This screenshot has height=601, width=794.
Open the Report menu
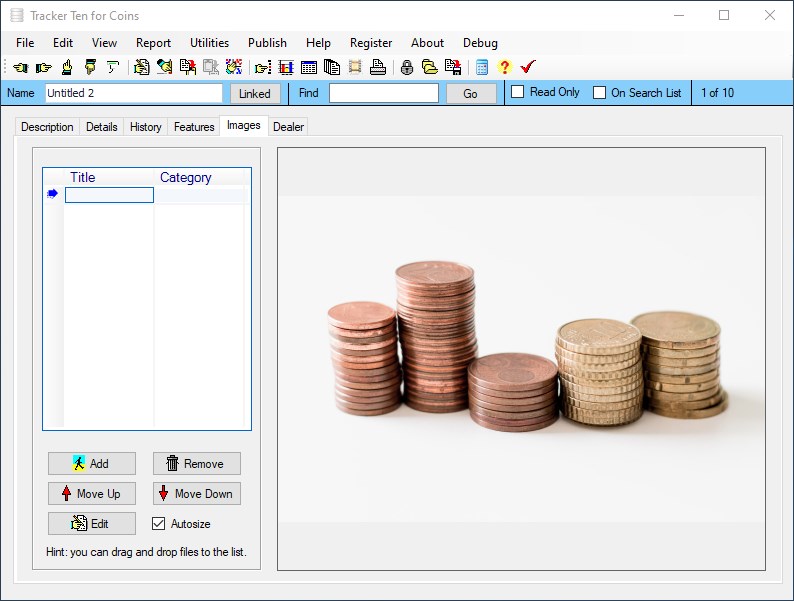point(153,43)
